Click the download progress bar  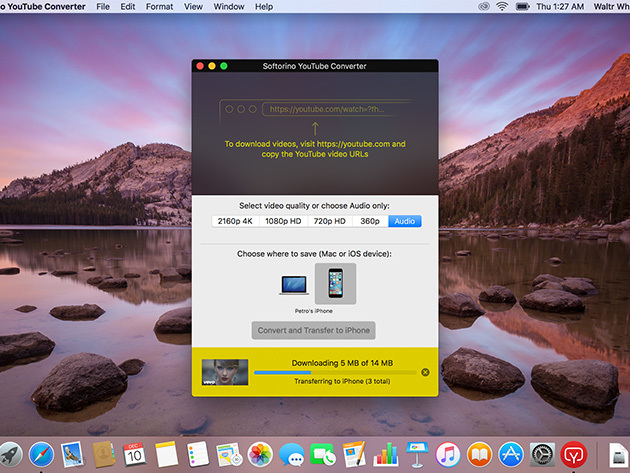click(335, 373)
